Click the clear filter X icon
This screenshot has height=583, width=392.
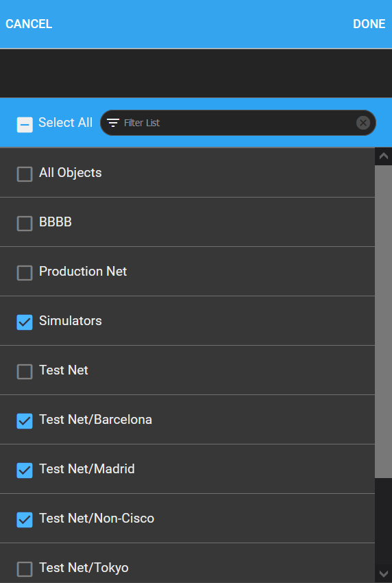(x=363, y=123)
